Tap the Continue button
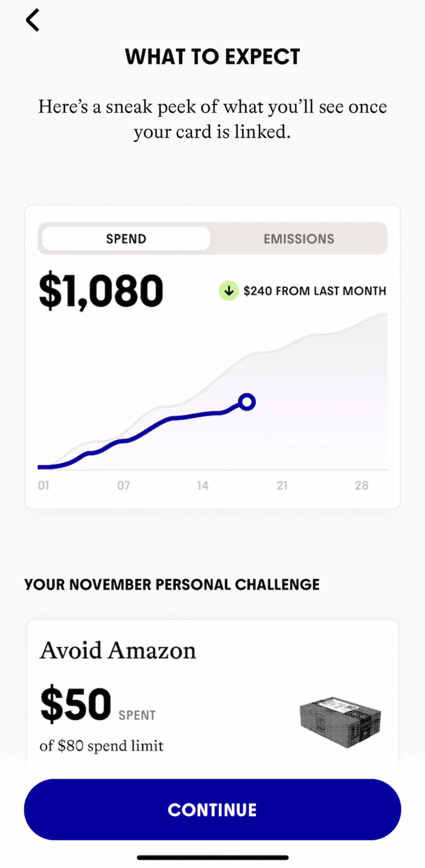The image size is (425, 868). click(x=212, y=809)
